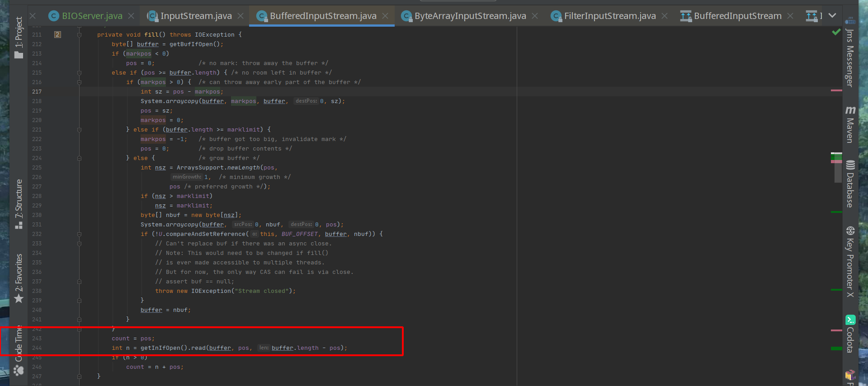Toggle the 7: Structure tool window

(x=19, y=204)
